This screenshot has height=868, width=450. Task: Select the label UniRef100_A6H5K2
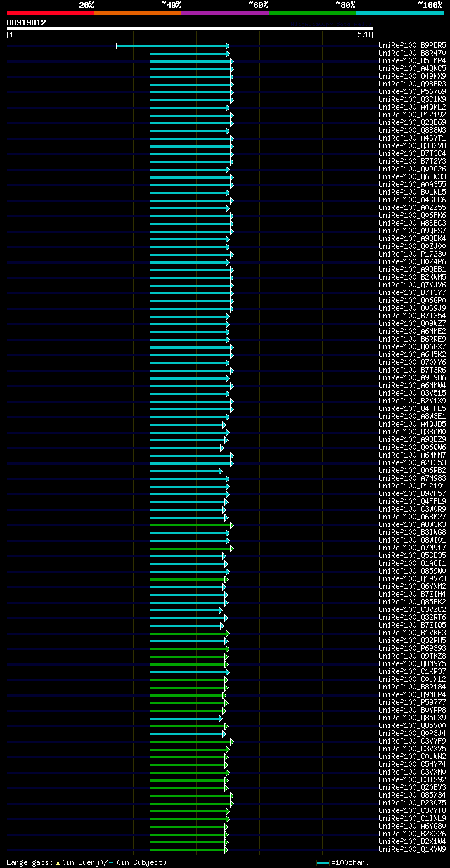tap(412, 354)
